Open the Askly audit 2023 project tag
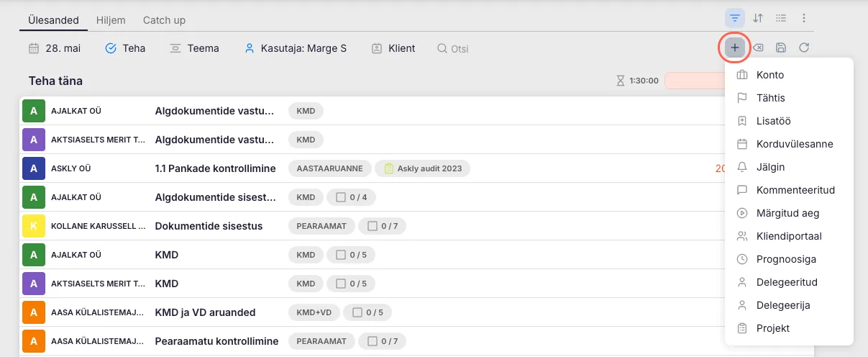The height and width of the screenshot is (357, 868). tap(423, 168)
